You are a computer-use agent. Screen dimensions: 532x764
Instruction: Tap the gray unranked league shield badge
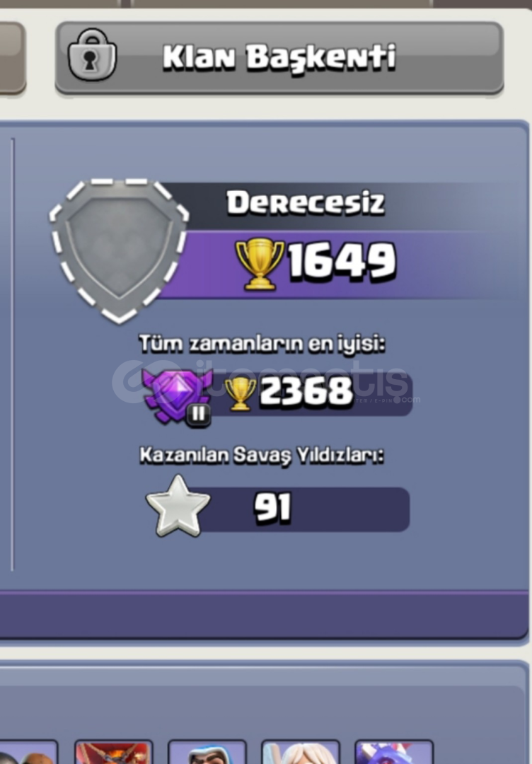pos(119,251)
